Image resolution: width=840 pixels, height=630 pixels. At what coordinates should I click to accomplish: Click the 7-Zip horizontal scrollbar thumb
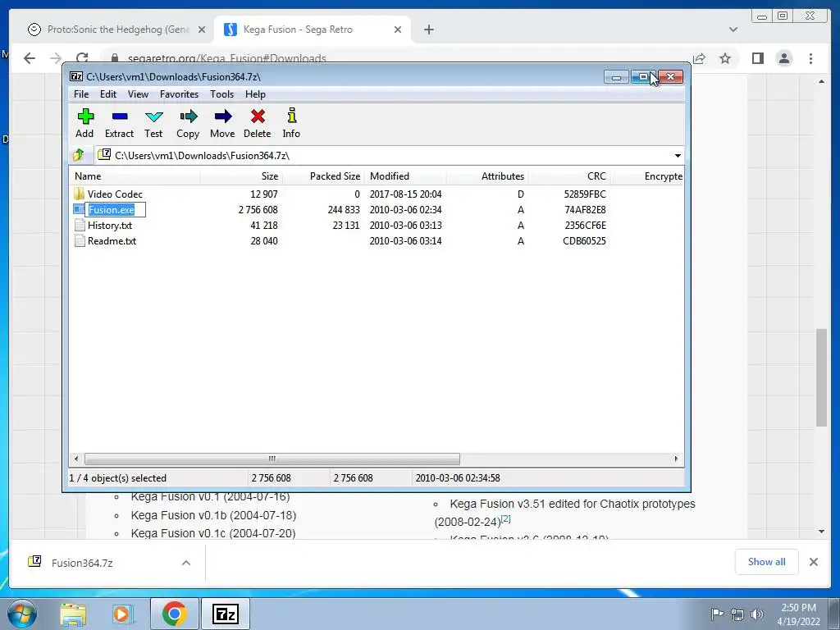click(272, 459)
